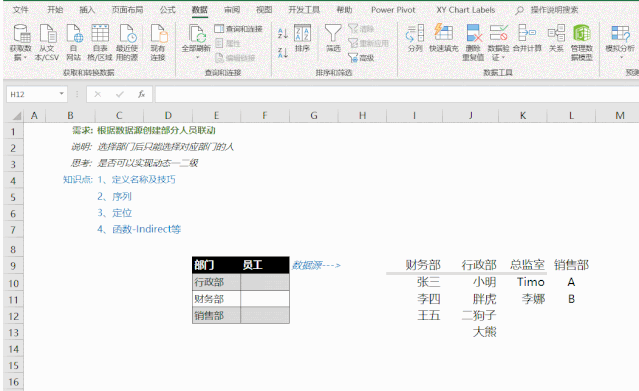Open the Power Pivot tab

point(393,10)
